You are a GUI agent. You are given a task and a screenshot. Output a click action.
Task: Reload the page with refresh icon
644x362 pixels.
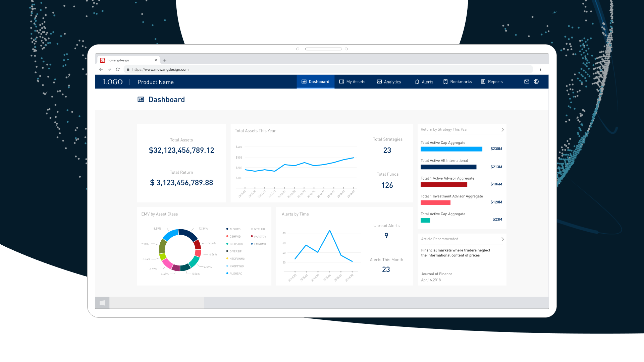[118, 69]
